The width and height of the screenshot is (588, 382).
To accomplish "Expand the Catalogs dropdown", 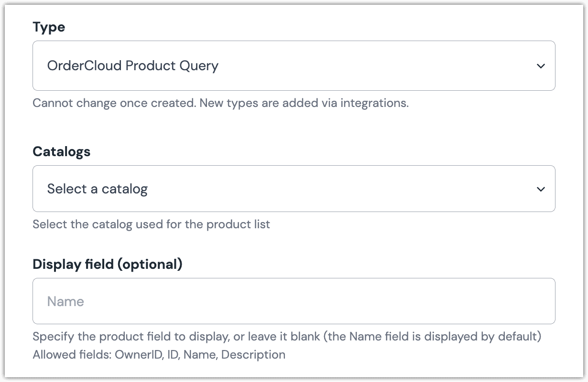I will point(294,189).
